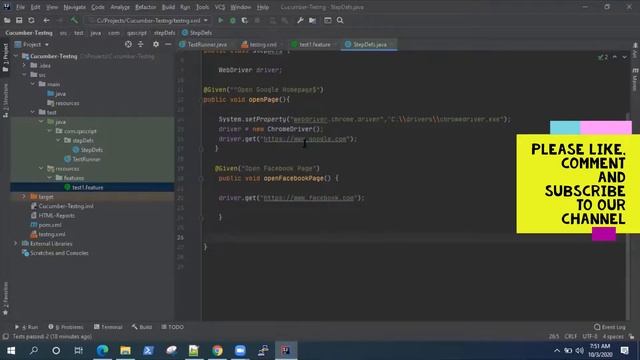Open Microsoft Edge from taskbar
The width and height of the screenshot is (640, 360).
click(x=102, y=350)
